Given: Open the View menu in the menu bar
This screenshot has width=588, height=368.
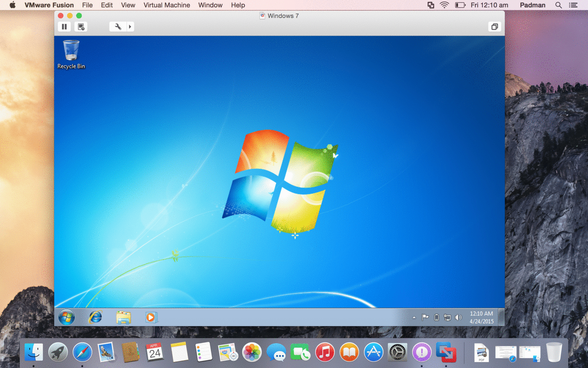Looking at the screenshot, I should pyautogui.click(x=128, y=5).
